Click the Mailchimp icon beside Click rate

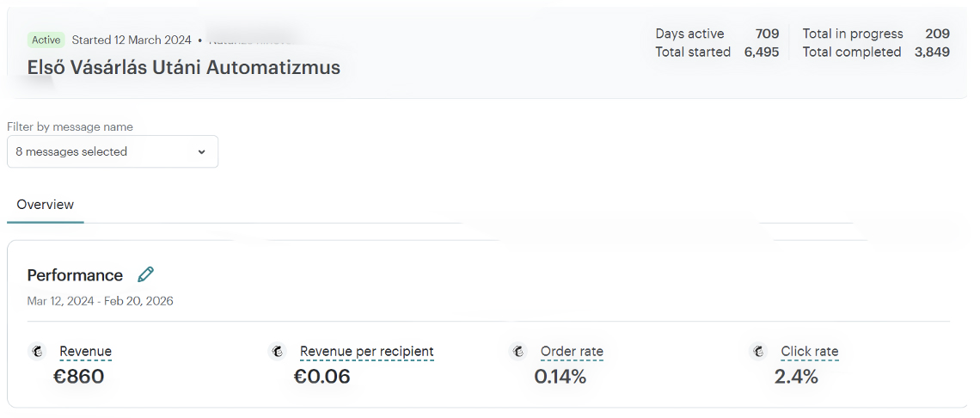coord(758,352)
